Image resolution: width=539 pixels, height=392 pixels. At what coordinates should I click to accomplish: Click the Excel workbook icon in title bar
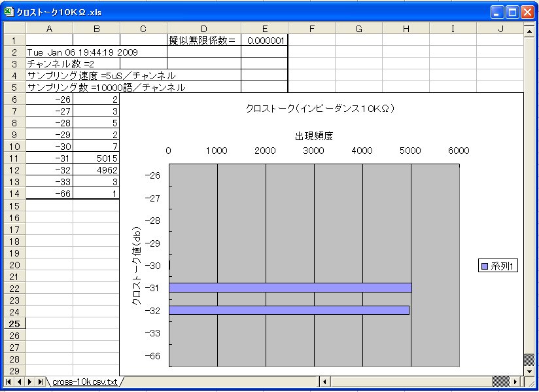pyautogui.click(x=9, y=12)
